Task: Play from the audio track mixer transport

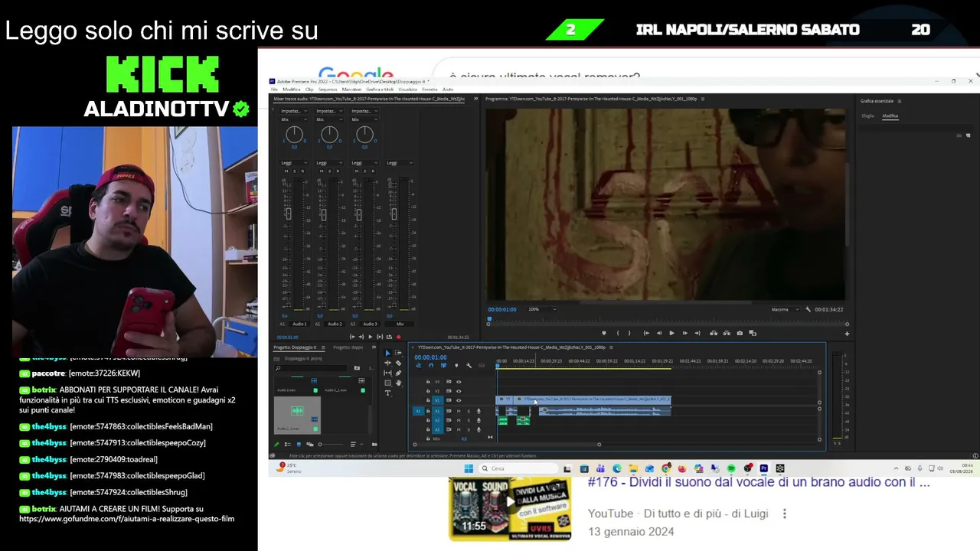Action: click(371, 337)
